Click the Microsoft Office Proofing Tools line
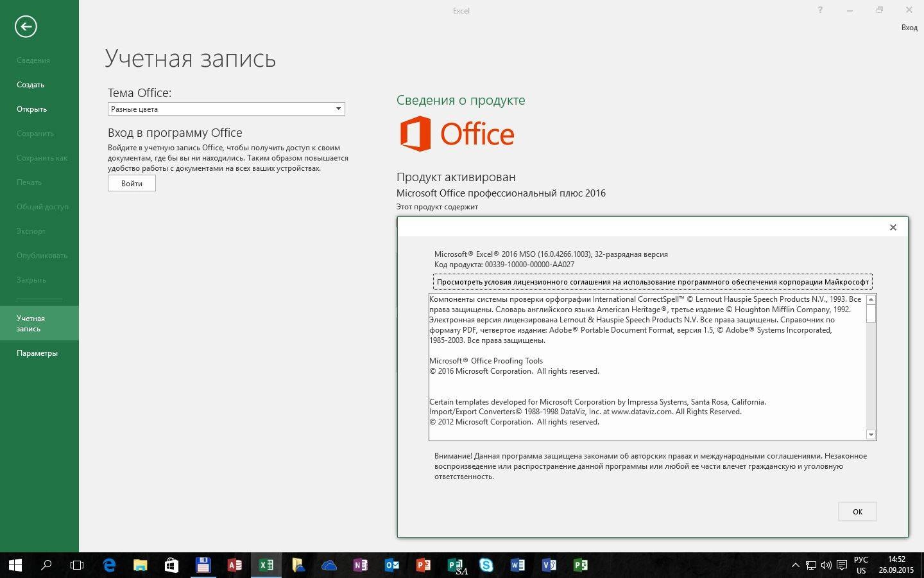 coord(486,361)
